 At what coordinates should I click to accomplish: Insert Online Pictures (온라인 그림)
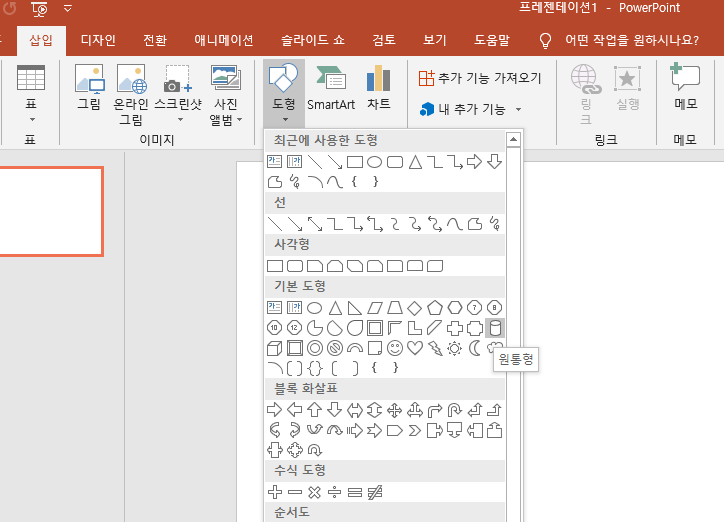click(x=131, y=94)
